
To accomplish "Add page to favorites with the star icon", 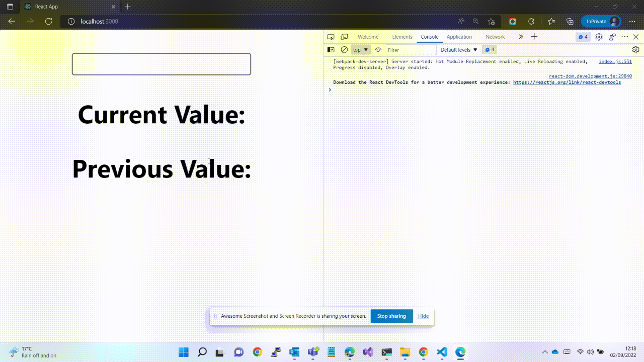I will point(491,21).
